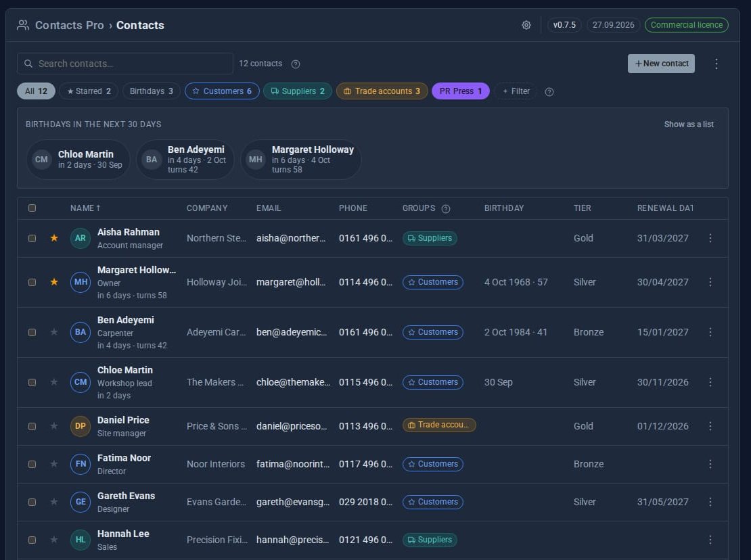Open the row actions menu for Hannah Lee
Viewport: 751px width, 560px height.
[710, 540]
